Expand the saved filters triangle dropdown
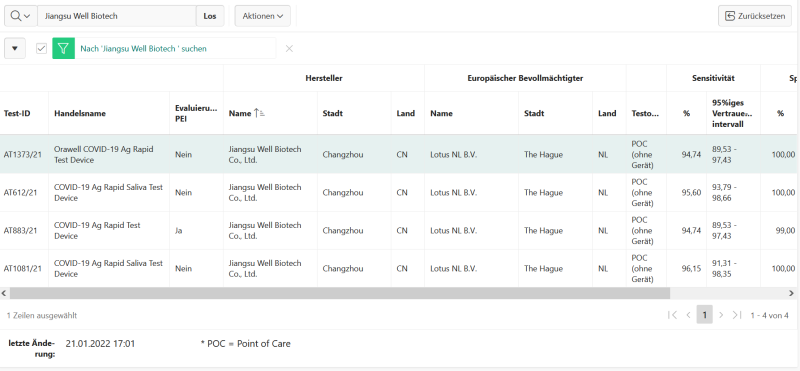This screenshot has height=371, width=800. 15,48
